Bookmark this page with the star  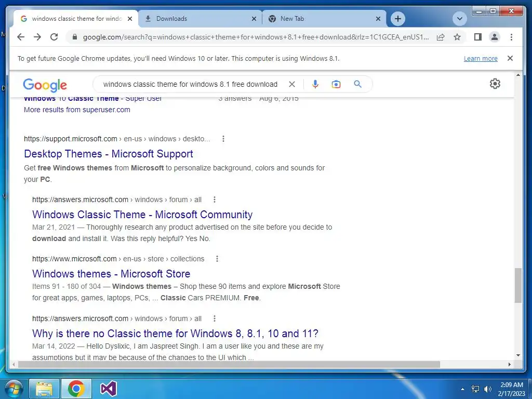pos(457,37)
